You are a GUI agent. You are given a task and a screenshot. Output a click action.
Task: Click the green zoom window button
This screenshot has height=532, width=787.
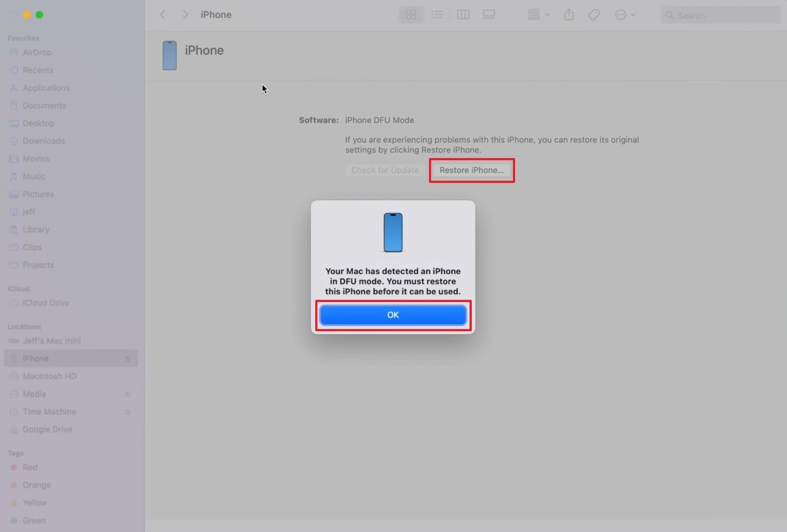coord(39,15)
